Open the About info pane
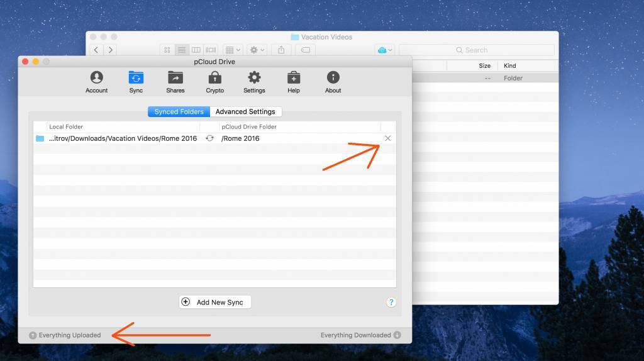This screenshot has width=644, height=361. (333, 82)
